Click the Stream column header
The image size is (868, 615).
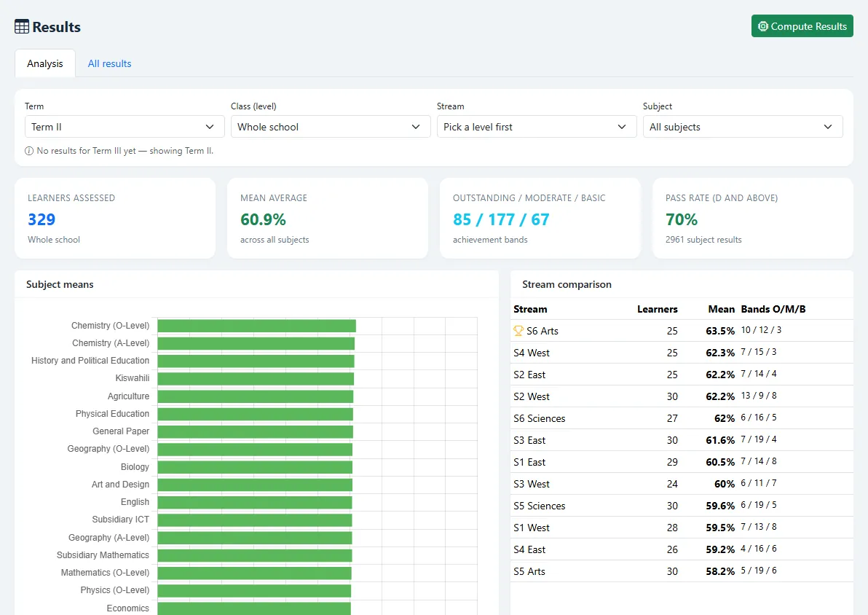pos(530,309)
